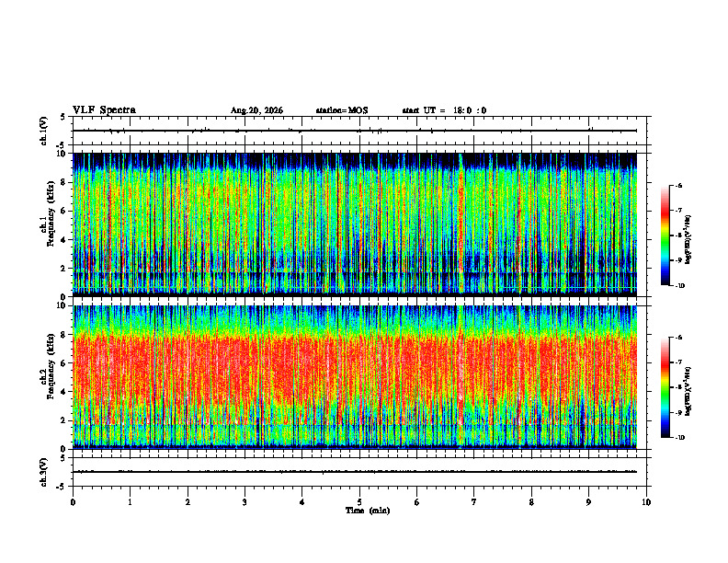Click the ch.1 frequency axis "4" tick label
The height and width of the screenshot is (563, 728).
click(64, 240)
